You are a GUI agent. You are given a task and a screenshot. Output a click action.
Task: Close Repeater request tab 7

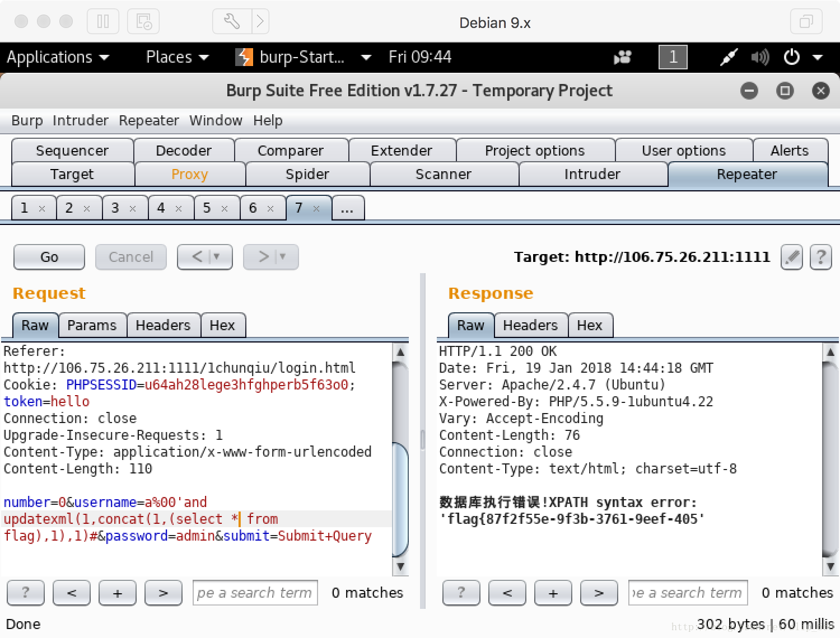click(316, 209)
